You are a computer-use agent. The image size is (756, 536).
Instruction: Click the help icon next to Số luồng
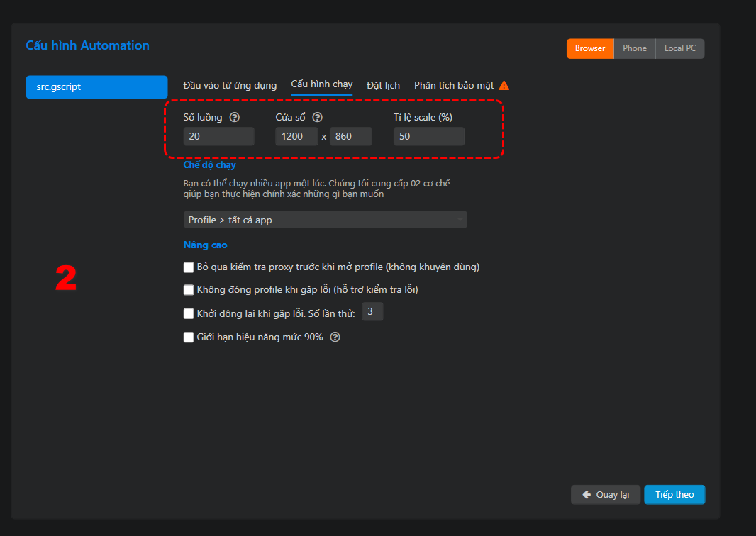pos(235,118)
